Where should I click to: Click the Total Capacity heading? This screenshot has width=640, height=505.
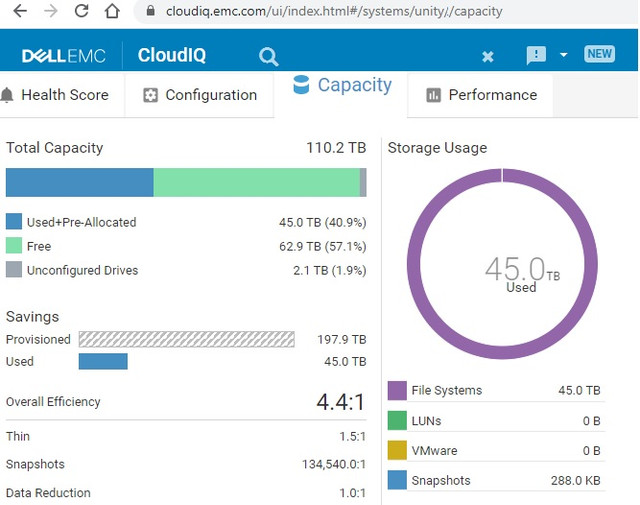tap(54, 148)
